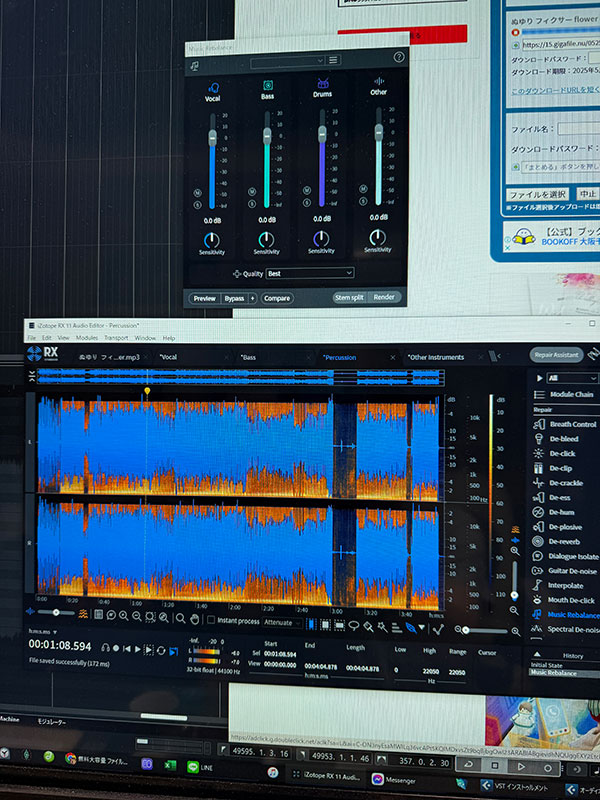This screenshot has height=800, width=600.
Task: Open the De-crackle module
Action: pyautogui.click(x=559, y=483)
